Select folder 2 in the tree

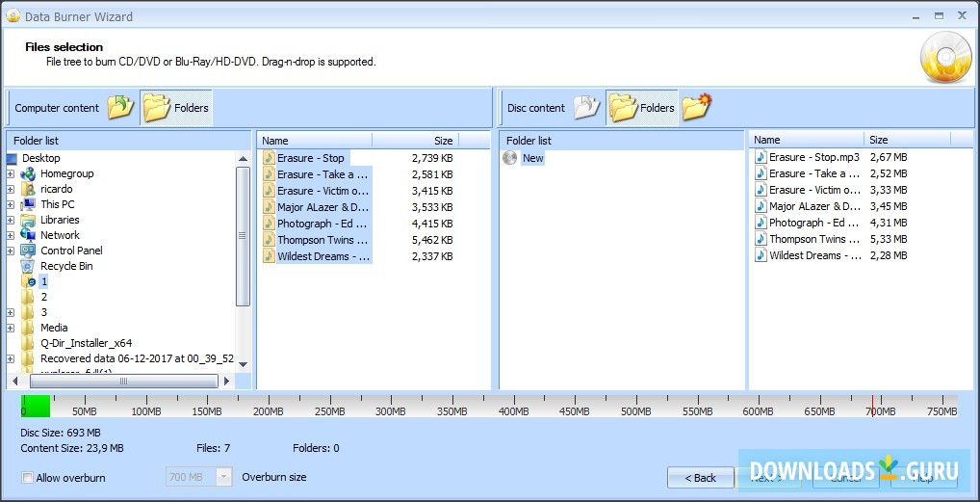(43, 297)
